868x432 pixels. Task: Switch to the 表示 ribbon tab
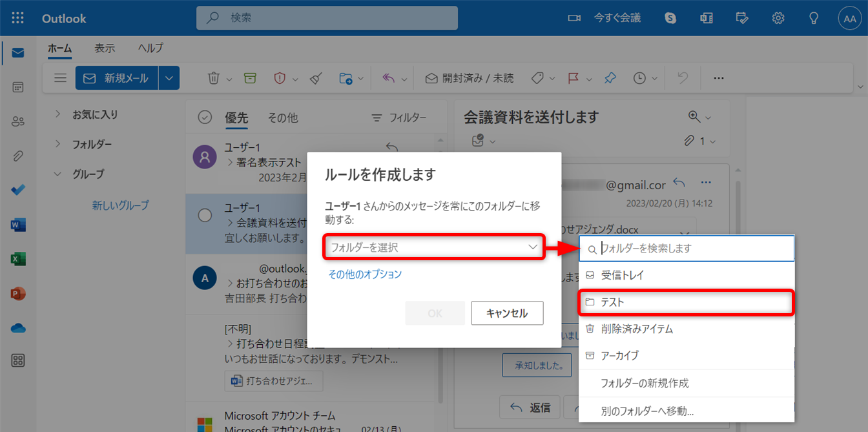(x=105, y=48)
